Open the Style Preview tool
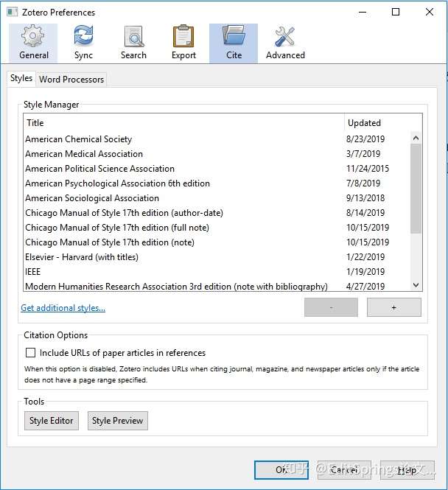This screenshot has height=490, width=448. (x=118, y=421)
